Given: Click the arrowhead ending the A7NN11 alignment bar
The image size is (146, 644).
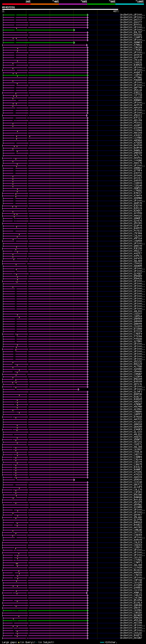Looking at the screenshot, I should click(x=87, y=45).
